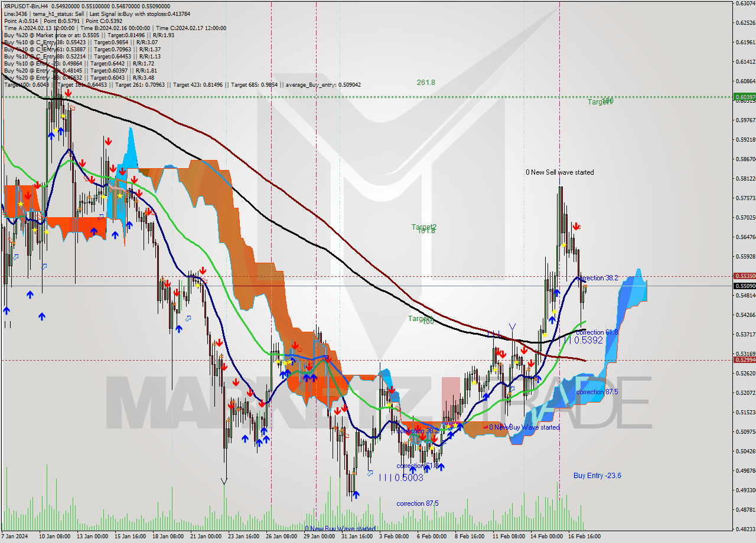Click the Target2 161.8 label
Image resolution: width=756 pixels, height=543 pixels.
click(x=424, y=228)
